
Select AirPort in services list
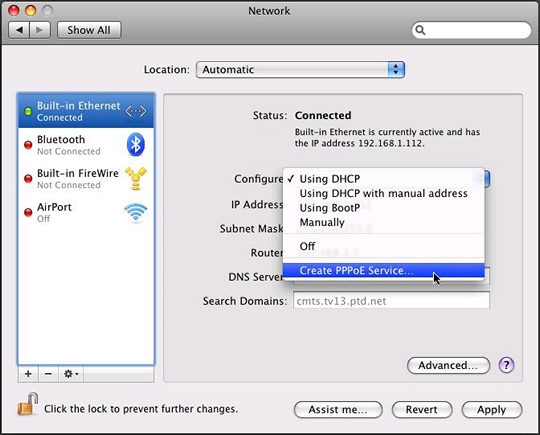coord(86,212)
